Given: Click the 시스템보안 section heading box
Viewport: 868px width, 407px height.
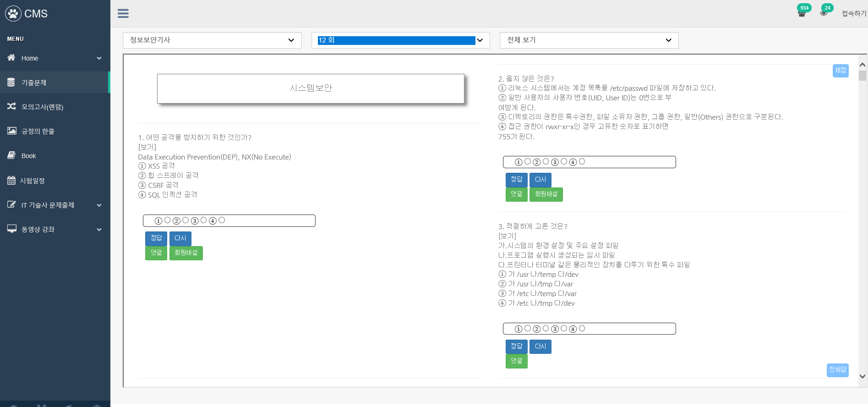Looking at the screenshot, I should [x=311, y=88].
